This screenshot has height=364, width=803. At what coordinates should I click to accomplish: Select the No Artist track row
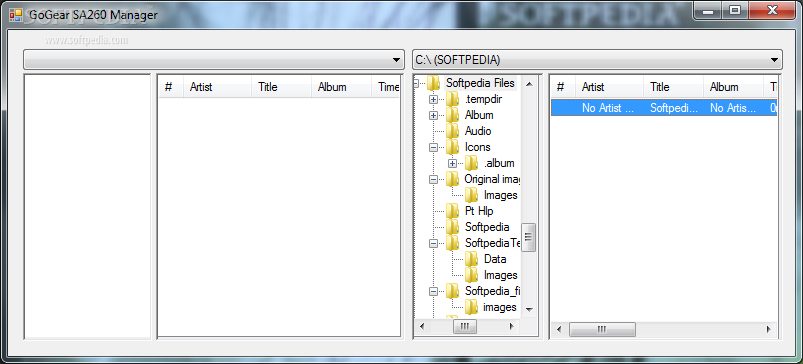point(664,108)
